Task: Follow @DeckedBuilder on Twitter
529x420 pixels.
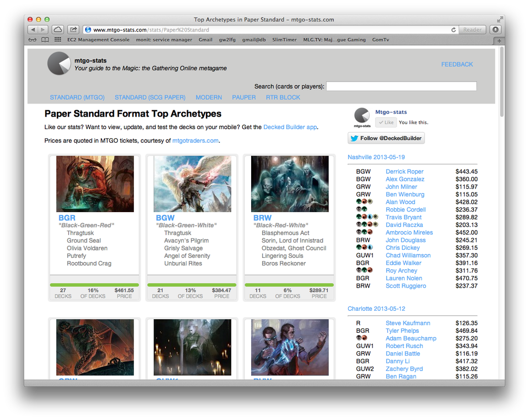Action: point(386,138)
